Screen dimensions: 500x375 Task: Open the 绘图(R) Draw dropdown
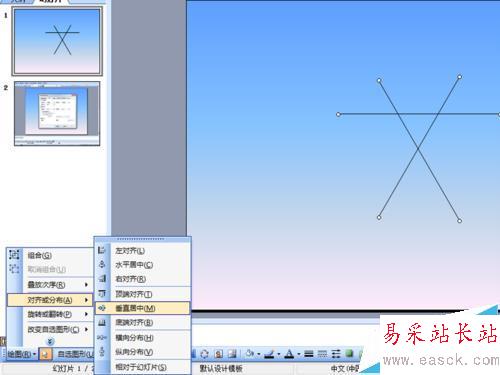22,354
